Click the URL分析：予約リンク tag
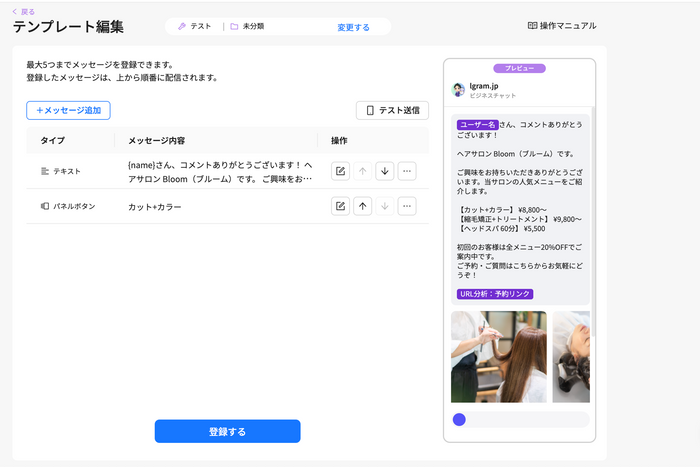 tap(495, 294)
